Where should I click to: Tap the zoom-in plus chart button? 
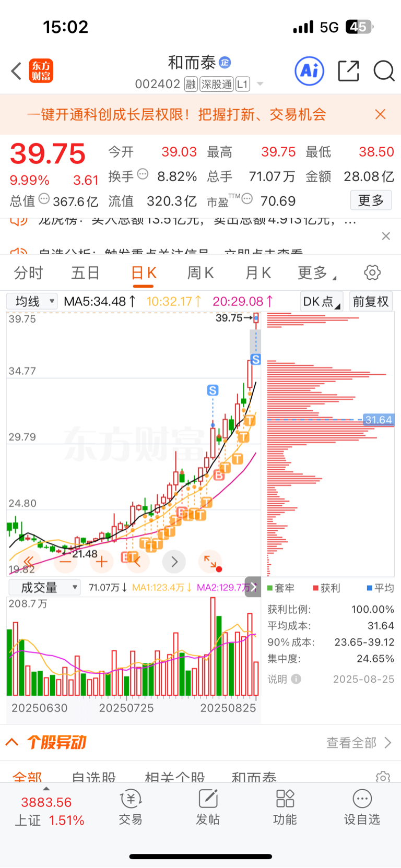tap(102, 562)
